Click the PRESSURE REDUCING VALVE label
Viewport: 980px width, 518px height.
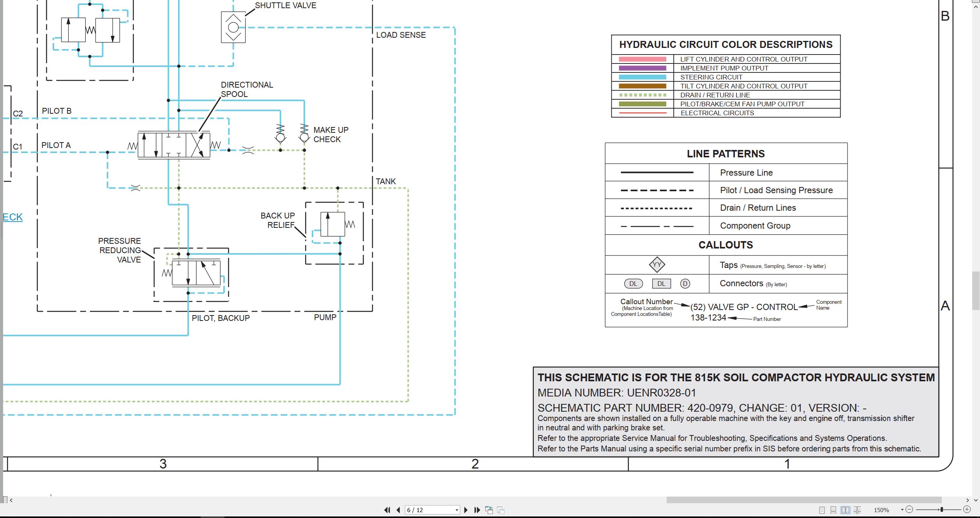(119, 250)
